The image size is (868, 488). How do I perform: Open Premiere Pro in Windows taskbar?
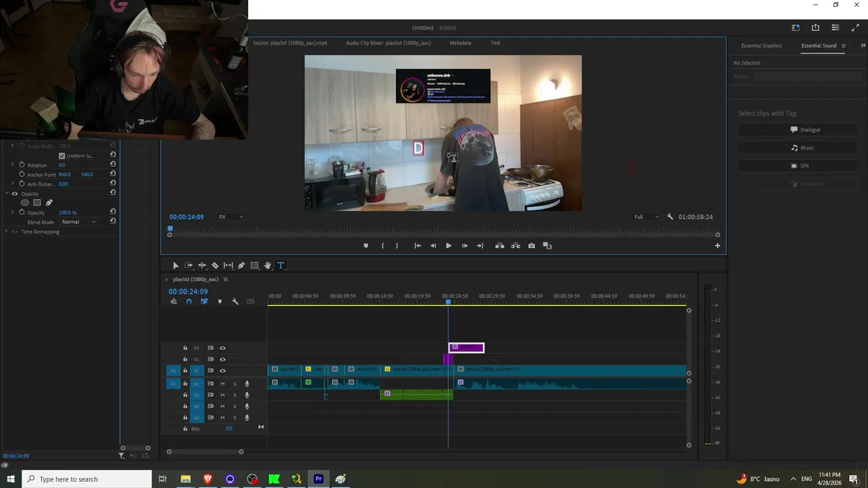point(319,479)
